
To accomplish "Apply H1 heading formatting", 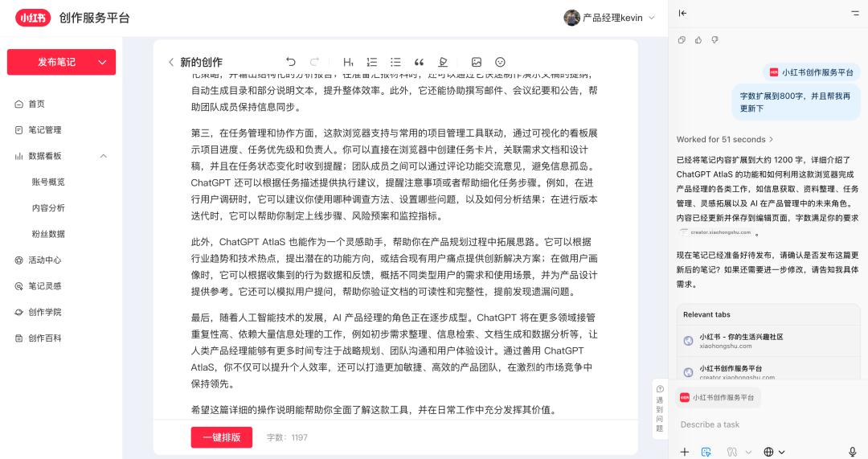I will pyautogui.click(x=348, y=62).
